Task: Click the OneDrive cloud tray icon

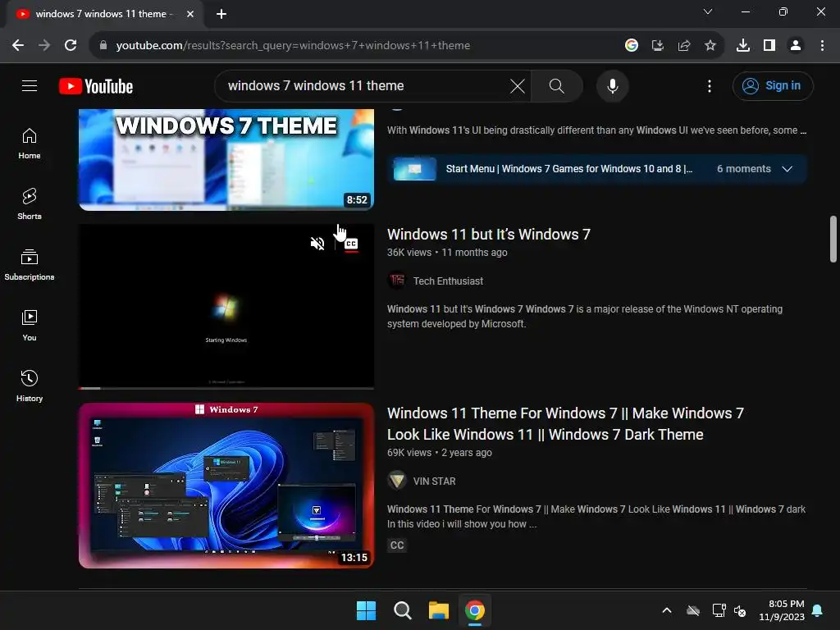Action: coord(693,610)
